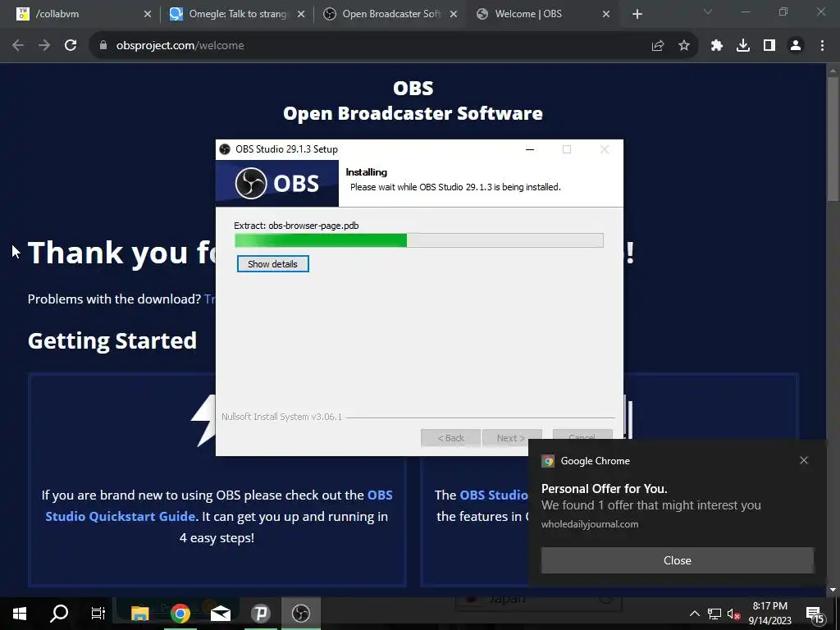Click the Next button in setup
This screenshot has width=840, height=630.
click(x=512, y=438)
